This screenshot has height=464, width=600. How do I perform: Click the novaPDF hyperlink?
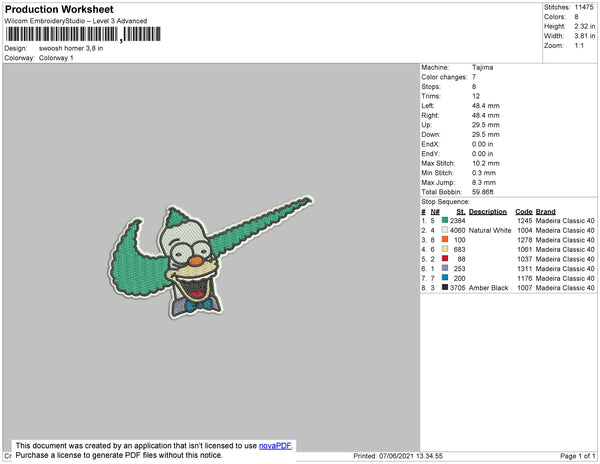(x=275, y=446)
